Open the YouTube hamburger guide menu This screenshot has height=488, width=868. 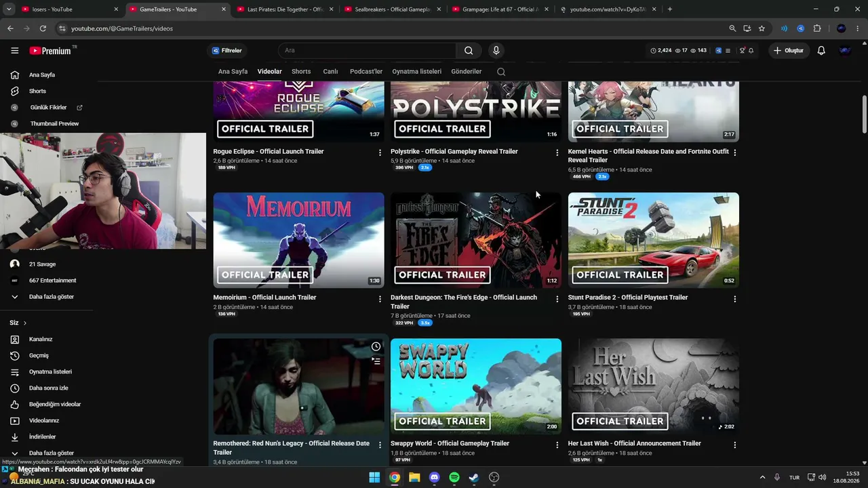pyautogui.click(x=14, y=51)
